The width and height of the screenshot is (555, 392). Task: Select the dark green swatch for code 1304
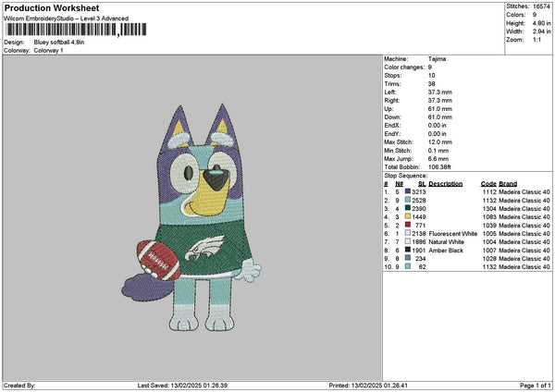tap(408, 208)
